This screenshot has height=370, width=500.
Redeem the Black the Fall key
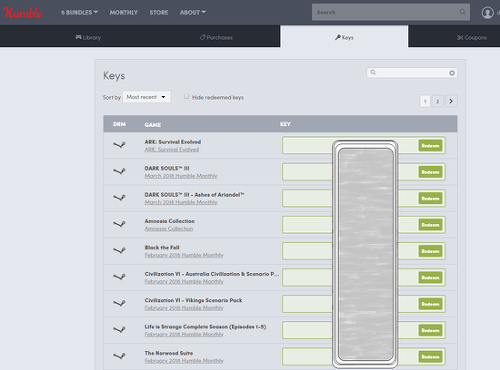coord(430,251)
